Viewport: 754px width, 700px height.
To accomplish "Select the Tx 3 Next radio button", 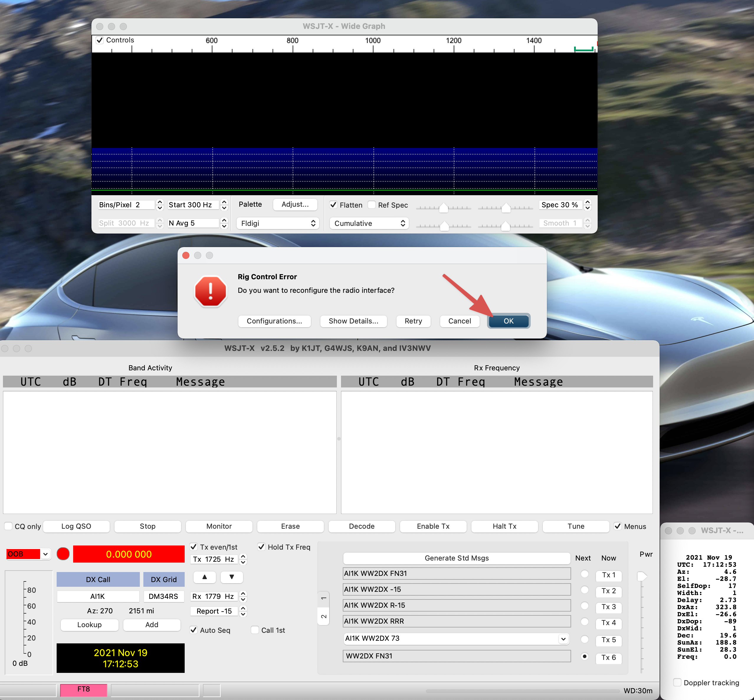I will 585,606.
